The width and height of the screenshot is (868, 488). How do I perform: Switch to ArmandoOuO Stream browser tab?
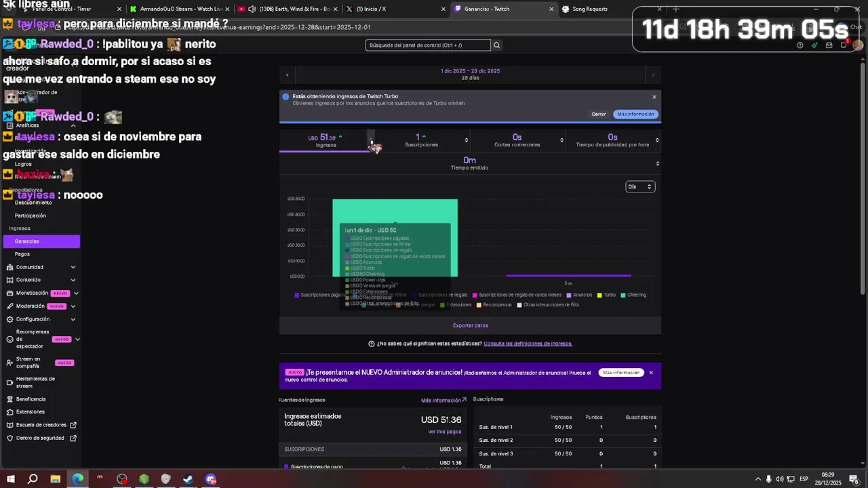[180, 9]
